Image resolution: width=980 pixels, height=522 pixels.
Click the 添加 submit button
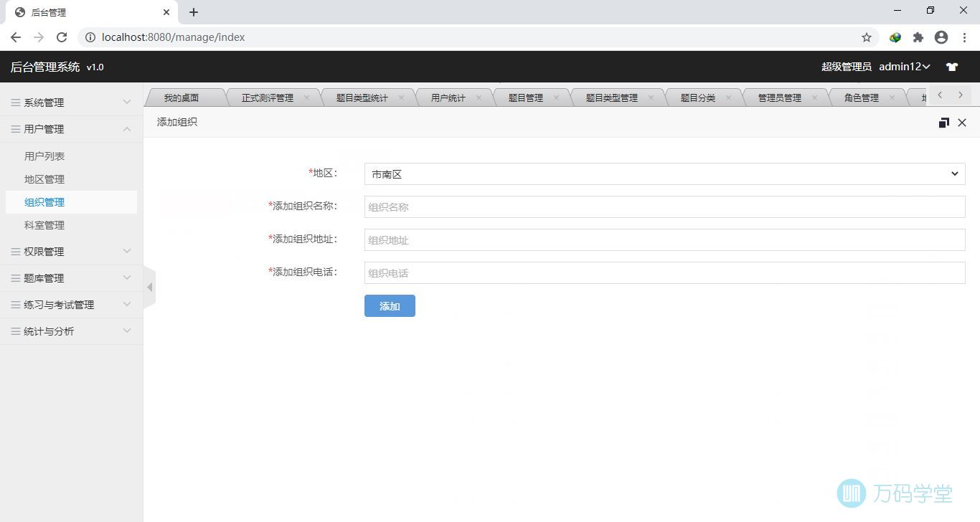390,306
